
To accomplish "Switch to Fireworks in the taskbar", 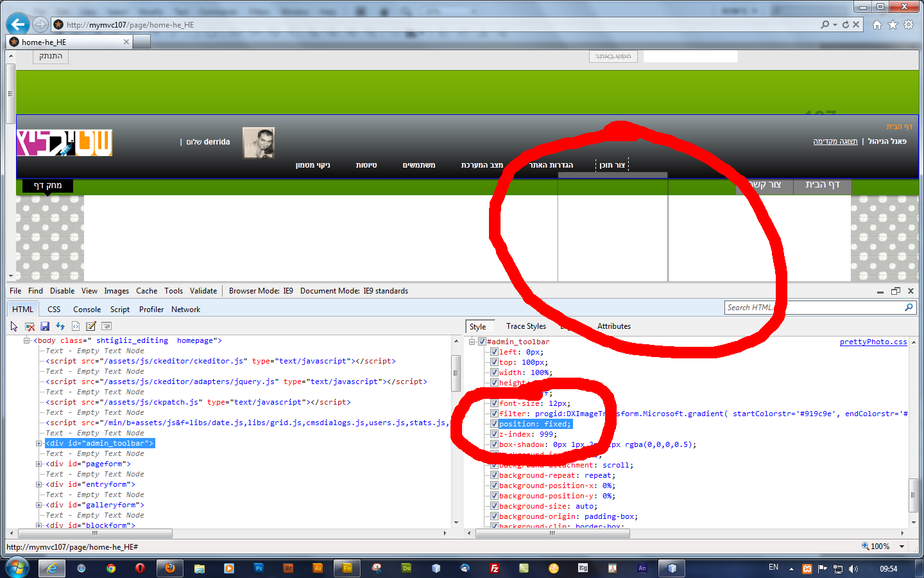I will (347, 568).
